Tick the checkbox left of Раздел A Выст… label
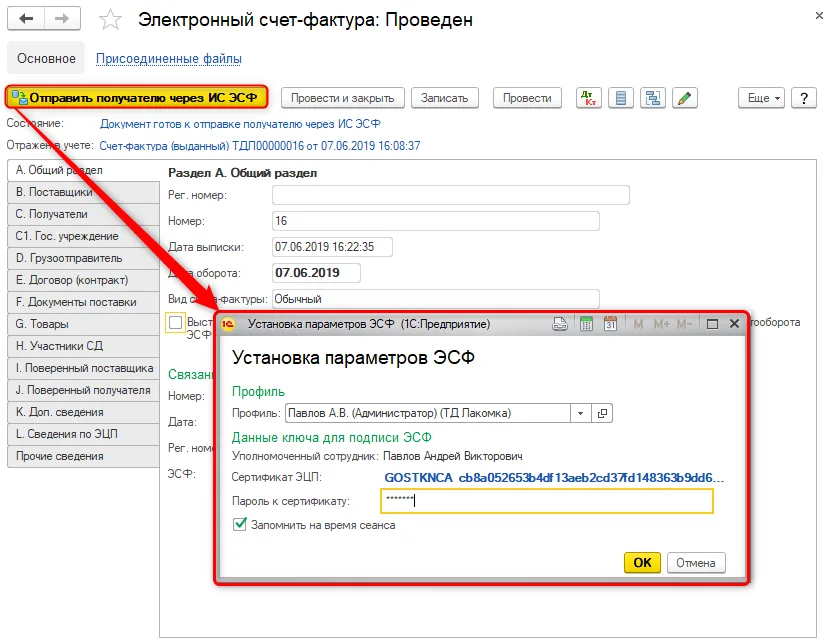The width and height of the screenshot is (830, 644). 175,322
